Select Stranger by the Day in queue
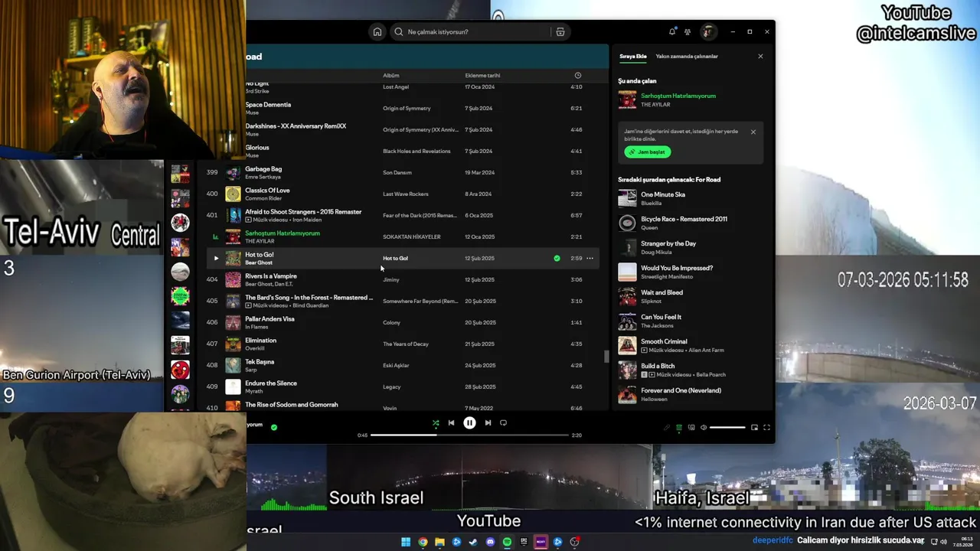This screenshot has height=551, width=980. coord(691,247)
